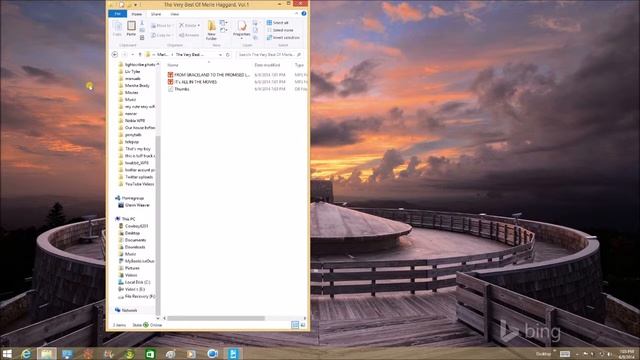The width and height of the screenshot is (640, 360).
Task: Create a New folder from ribbon
Action: click(211, 30)
